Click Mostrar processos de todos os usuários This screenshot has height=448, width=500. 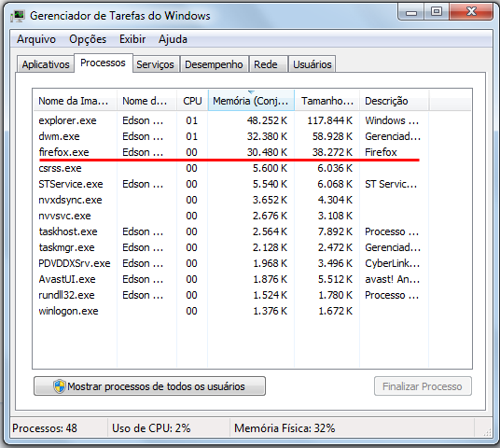click(x=149, y=386)
